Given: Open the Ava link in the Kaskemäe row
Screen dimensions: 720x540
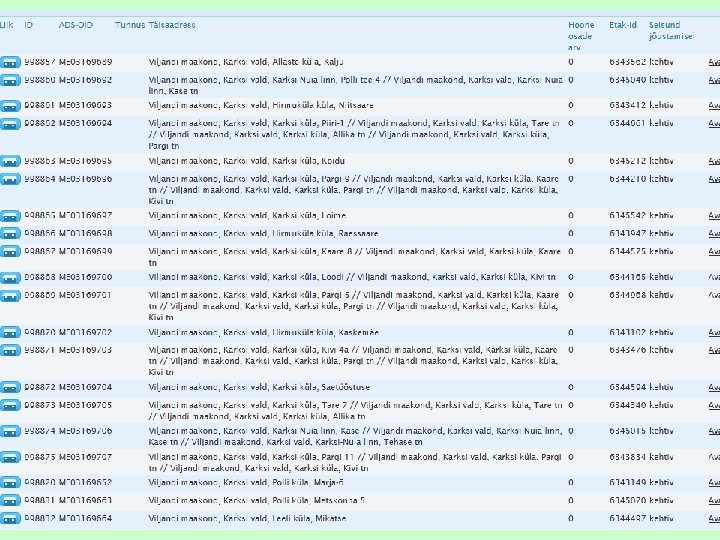Looking at the screenshot, I should (714, 332).
